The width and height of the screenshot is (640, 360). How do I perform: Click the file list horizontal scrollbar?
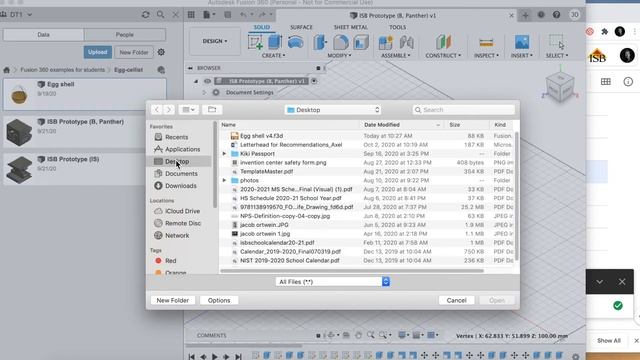pos(352,271)
